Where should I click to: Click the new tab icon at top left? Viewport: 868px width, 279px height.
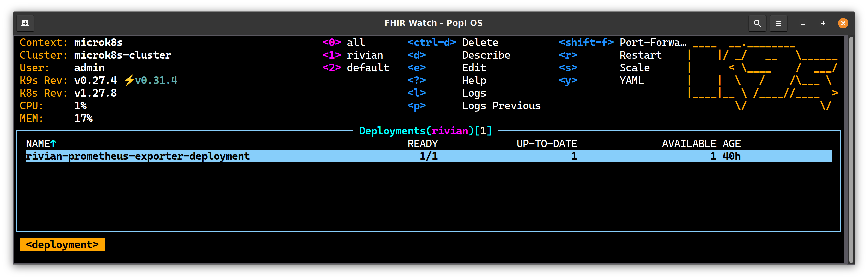25,23
